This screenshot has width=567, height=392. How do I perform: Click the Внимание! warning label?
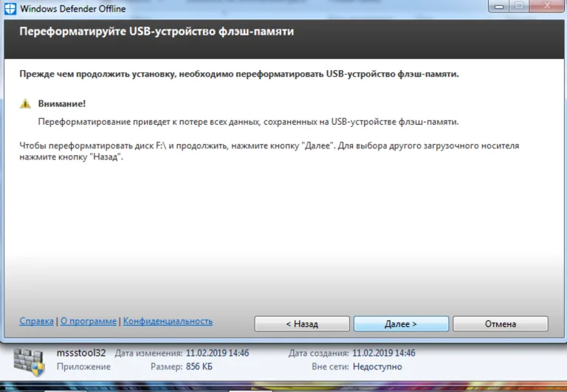[x=62, y=104]
